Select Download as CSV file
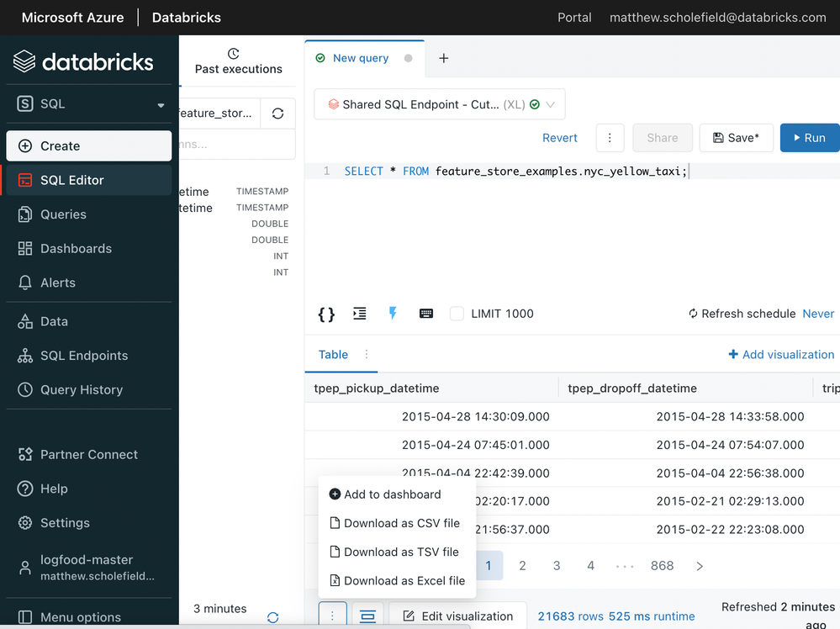 [401, 523]
